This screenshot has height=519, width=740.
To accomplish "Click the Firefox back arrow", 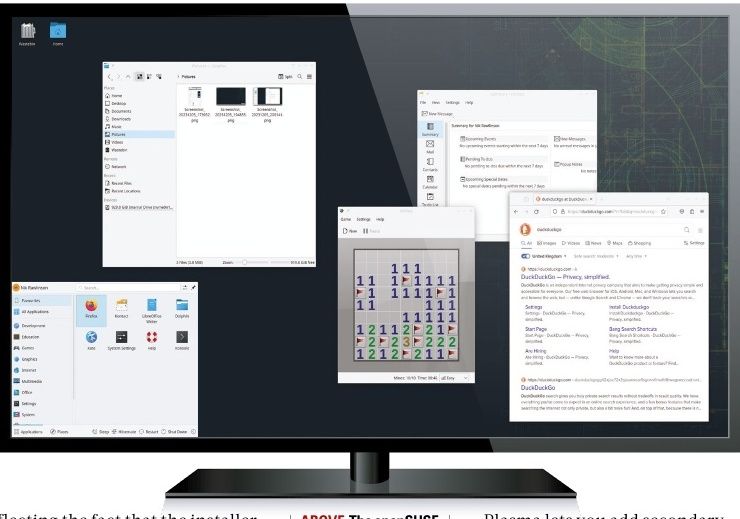I will (x=516, y=212).
